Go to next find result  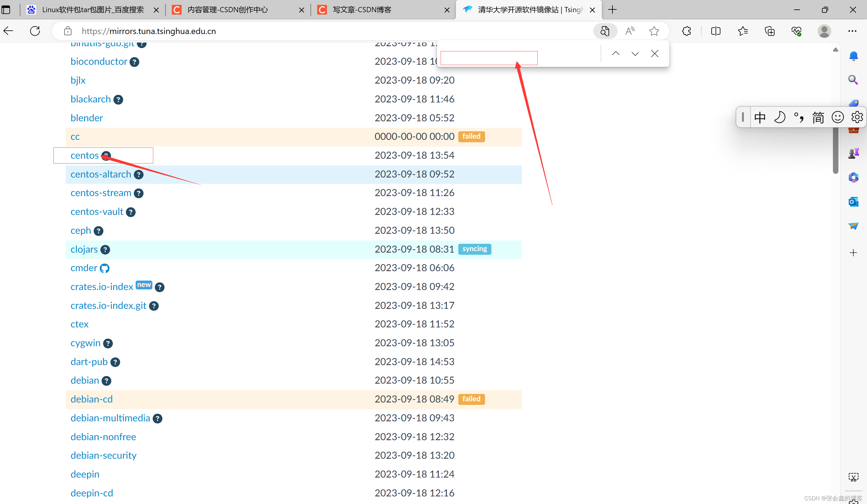click(x=635, y=53)
